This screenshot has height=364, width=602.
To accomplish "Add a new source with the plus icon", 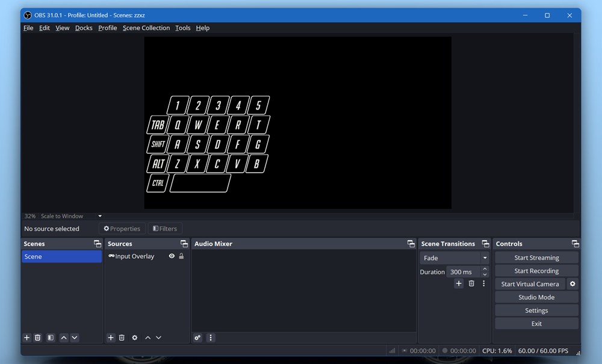I will point(110,338).
